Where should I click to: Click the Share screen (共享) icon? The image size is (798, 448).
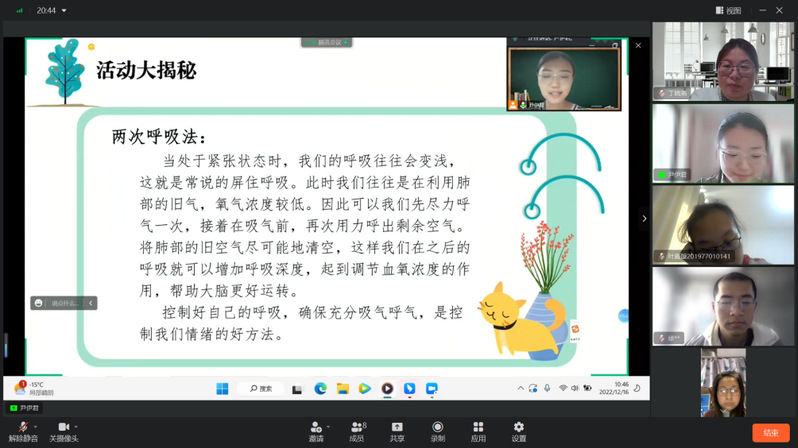click(397, 428)
